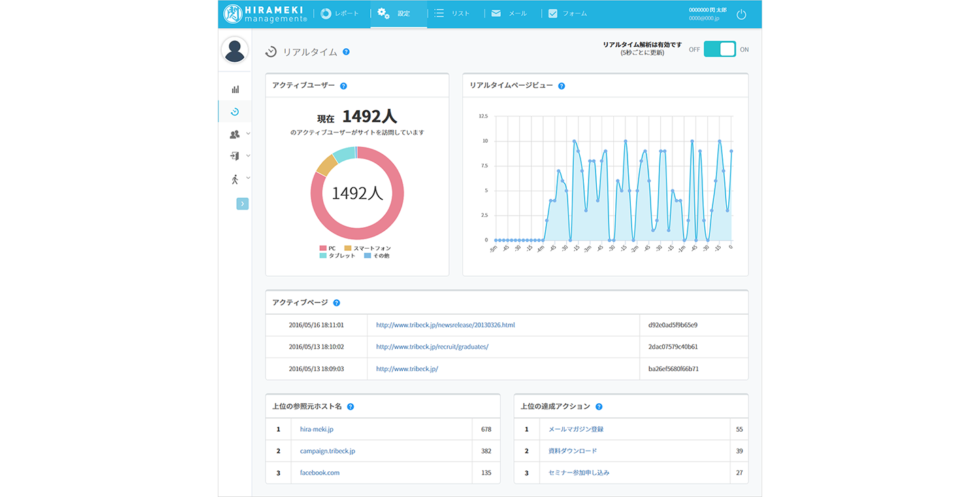Open the users group sidebar icon
The width and height of the screenshot is (980, 497).
click(235, 134)
